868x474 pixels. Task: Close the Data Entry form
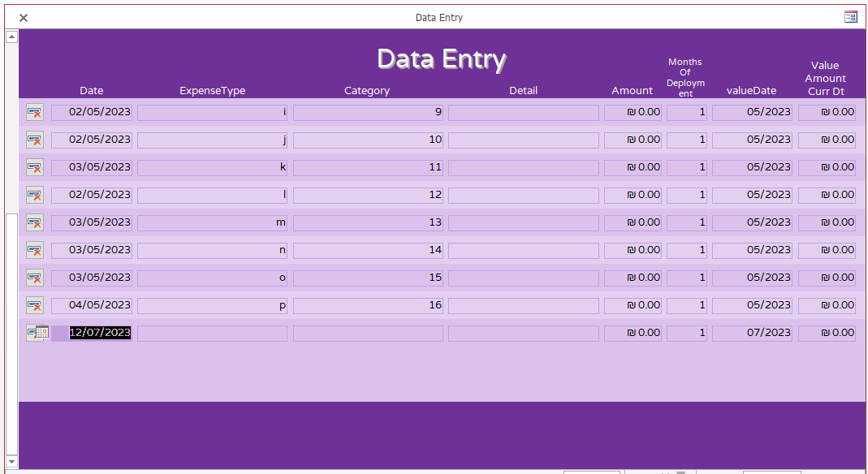[23, 17]
